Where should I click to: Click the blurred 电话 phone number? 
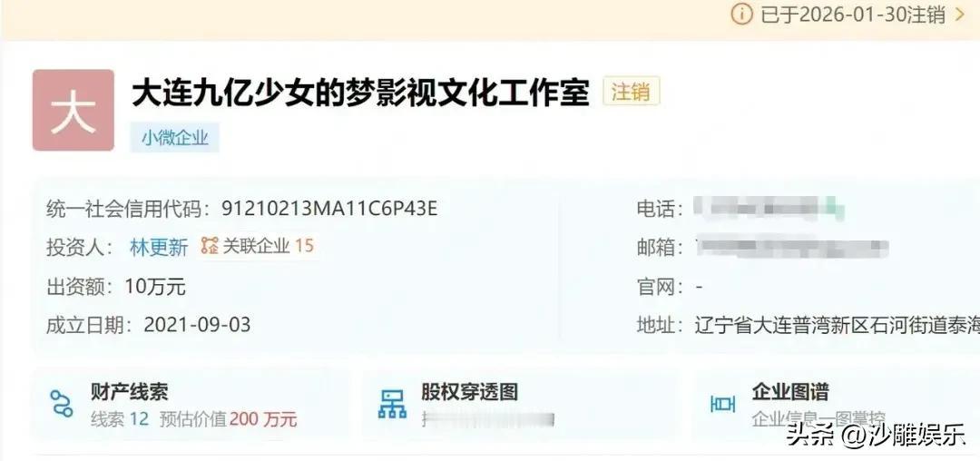click(x=769, y=208)
